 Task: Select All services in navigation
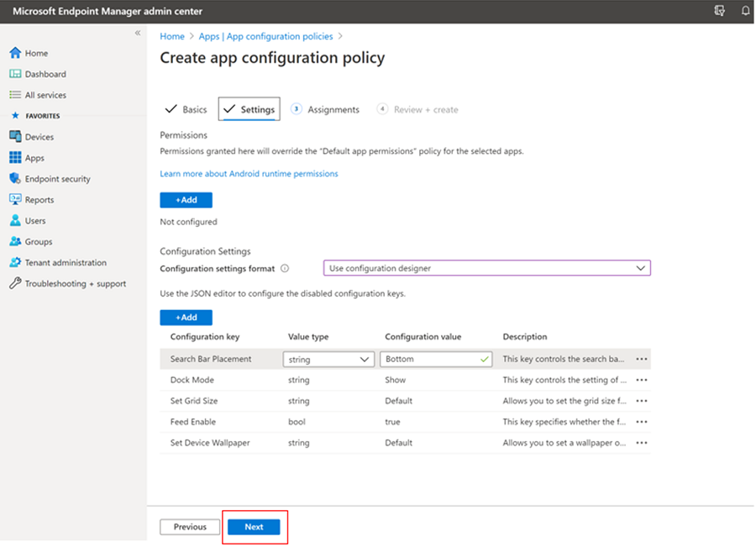(x=45, y=95)
